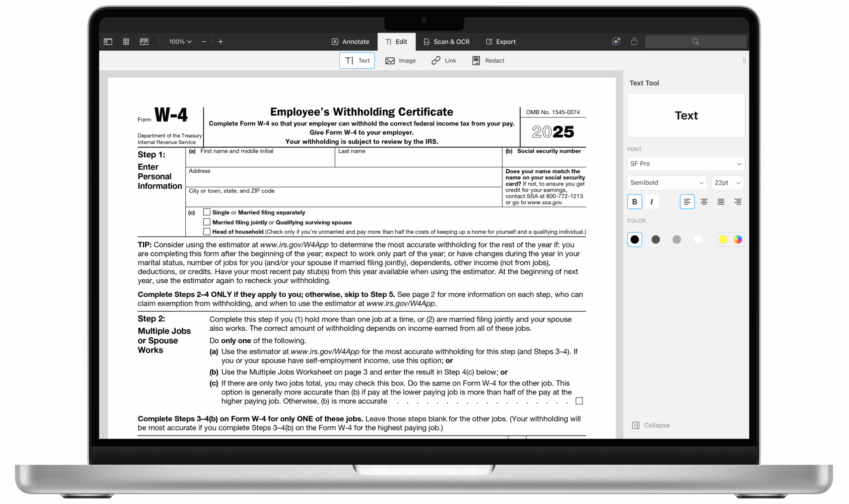Screen dimensions: 849x504
Task: Open the Link tool
Action: [444, 60]
